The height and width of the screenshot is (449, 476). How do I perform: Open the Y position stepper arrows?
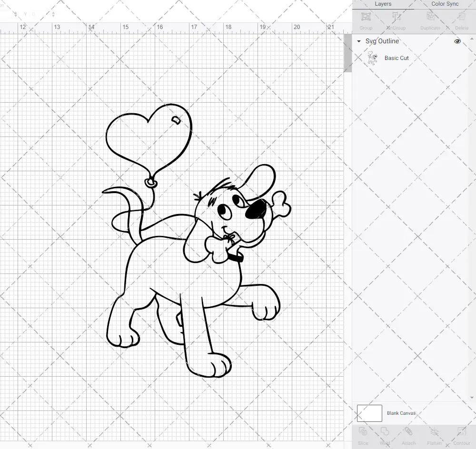[x=53, y=14]
